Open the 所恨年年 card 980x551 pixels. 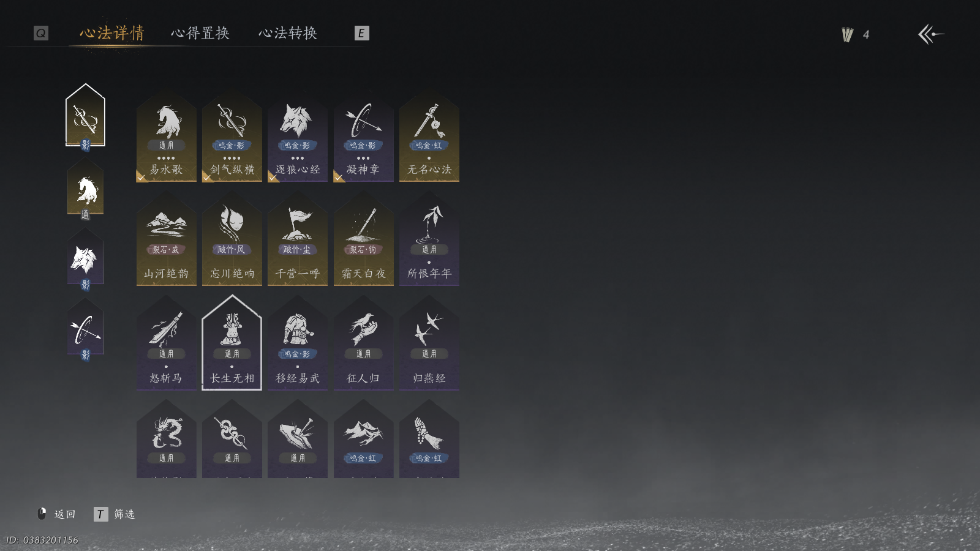click(x=429, y=241)
